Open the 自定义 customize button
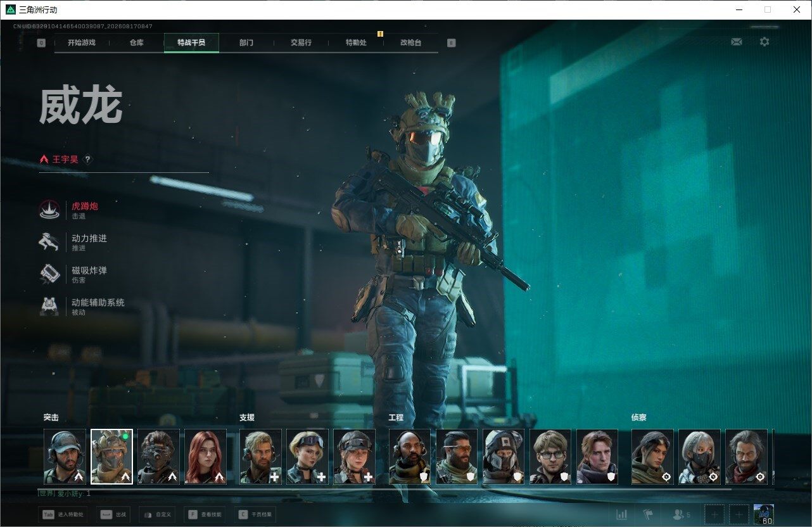Screen dimensions: 812x527 (157, 514)
